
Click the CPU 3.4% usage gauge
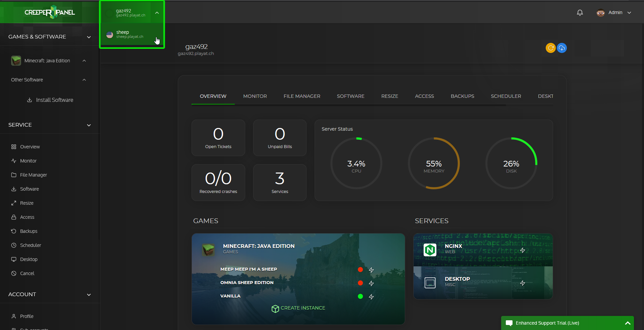point(356,163)
